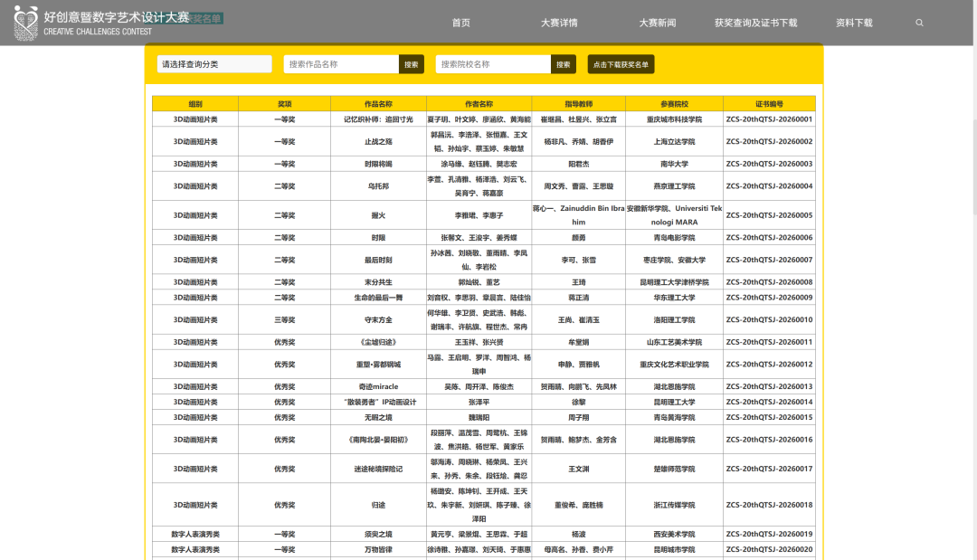Click the 作品名称 column header
977x560 pixels.
[x=378, y=104]
